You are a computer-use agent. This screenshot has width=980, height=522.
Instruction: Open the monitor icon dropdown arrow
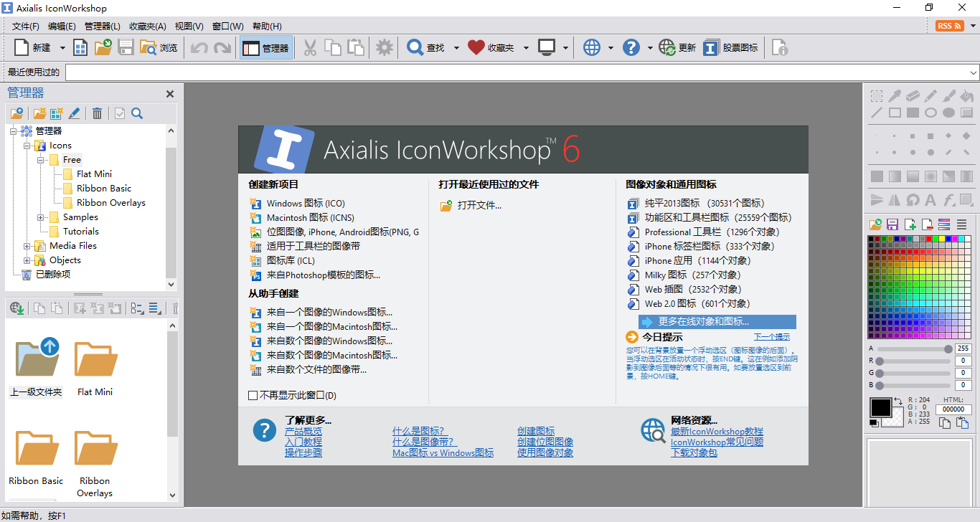[x=566, y=48]
